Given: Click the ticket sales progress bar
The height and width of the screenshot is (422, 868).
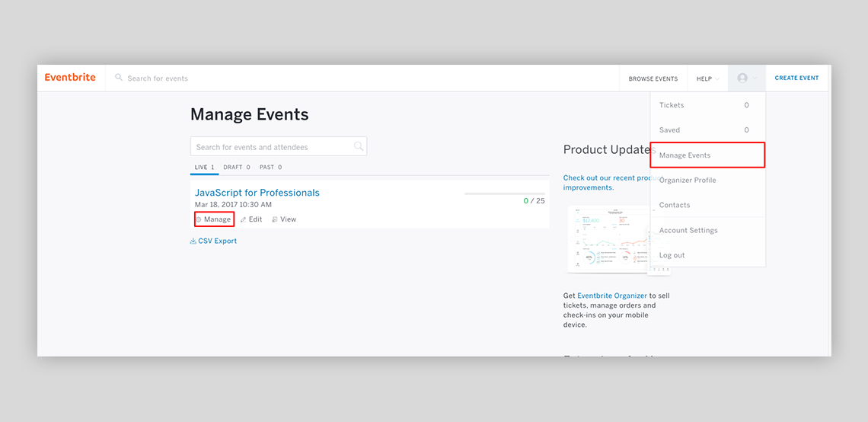Looking at the screenshot, I should (504, 193).
